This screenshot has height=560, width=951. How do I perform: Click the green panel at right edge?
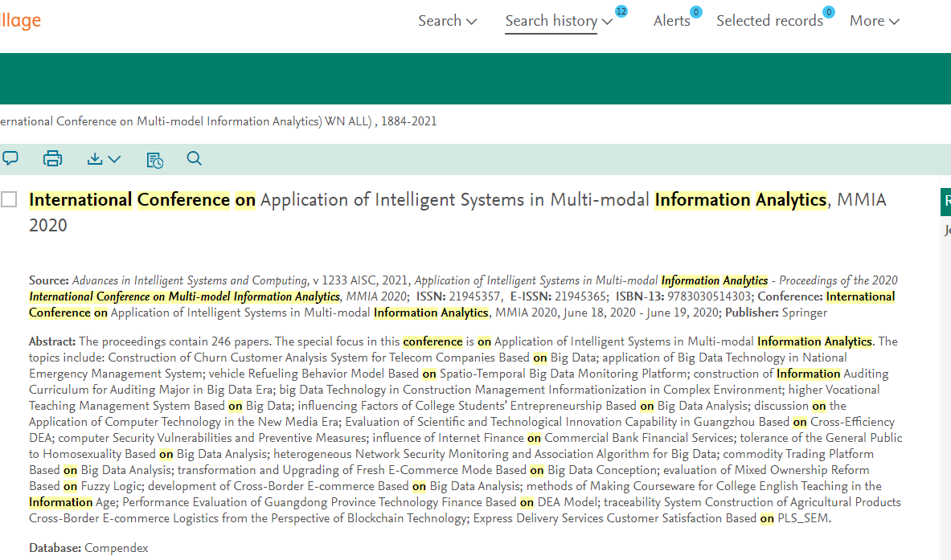pyautogui.click(x=945, y=202)
